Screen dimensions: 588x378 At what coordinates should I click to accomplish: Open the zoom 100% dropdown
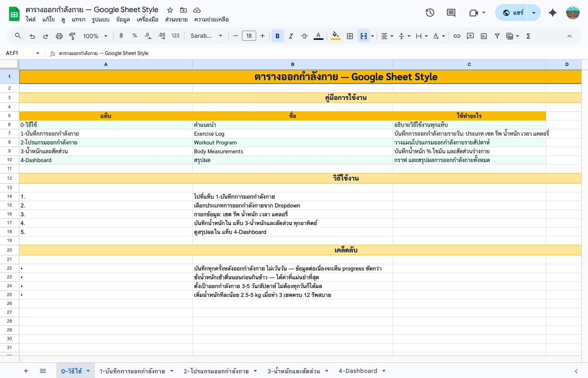[x=95, y=36]
